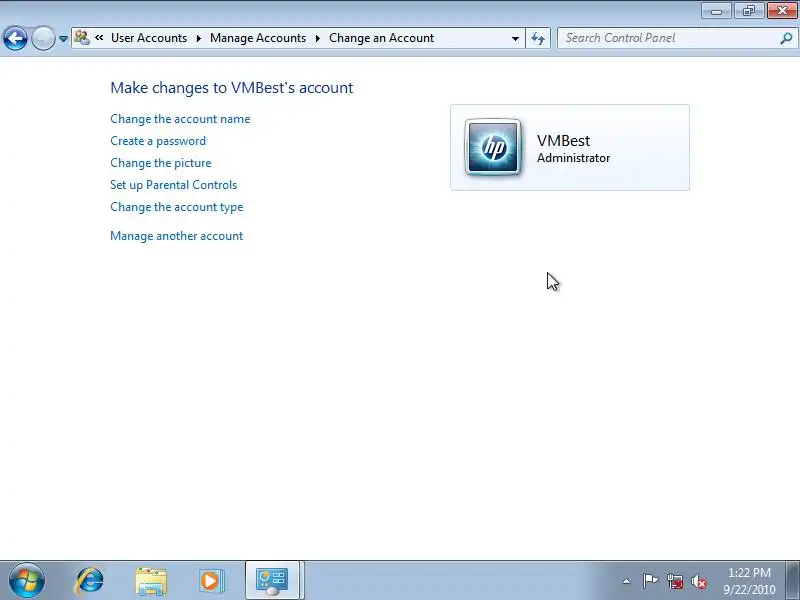800x600 pixels.
Task: Click the muted volume tray icon
Action: pyautogui.click(x=698, y=581)
